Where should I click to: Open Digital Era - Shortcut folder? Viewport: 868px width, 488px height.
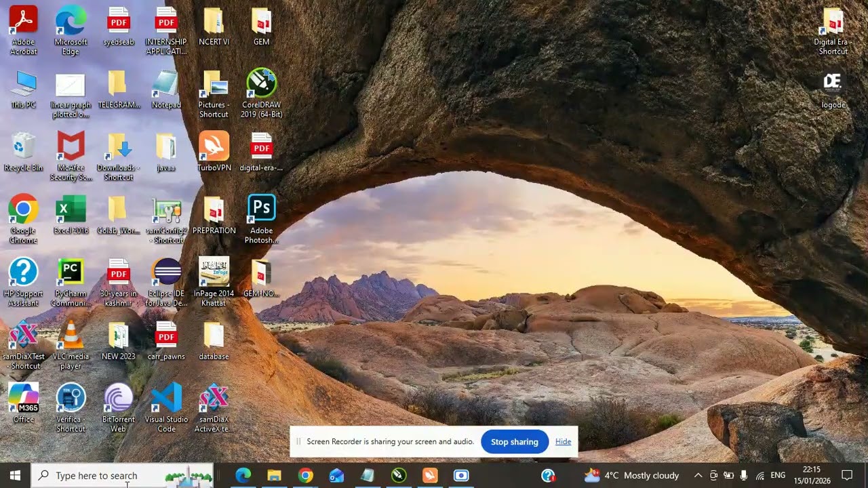[833, 30]
